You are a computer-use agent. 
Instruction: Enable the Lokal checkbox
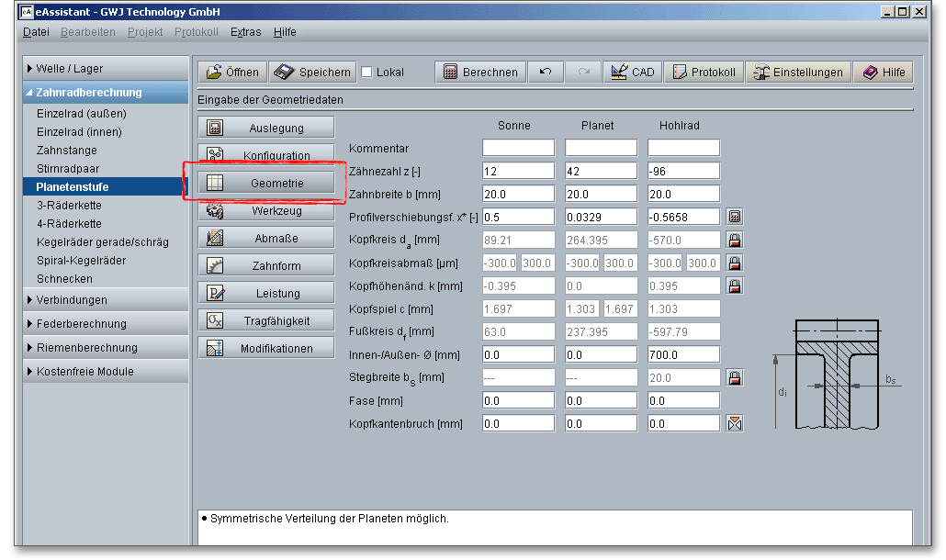(367, 73)
